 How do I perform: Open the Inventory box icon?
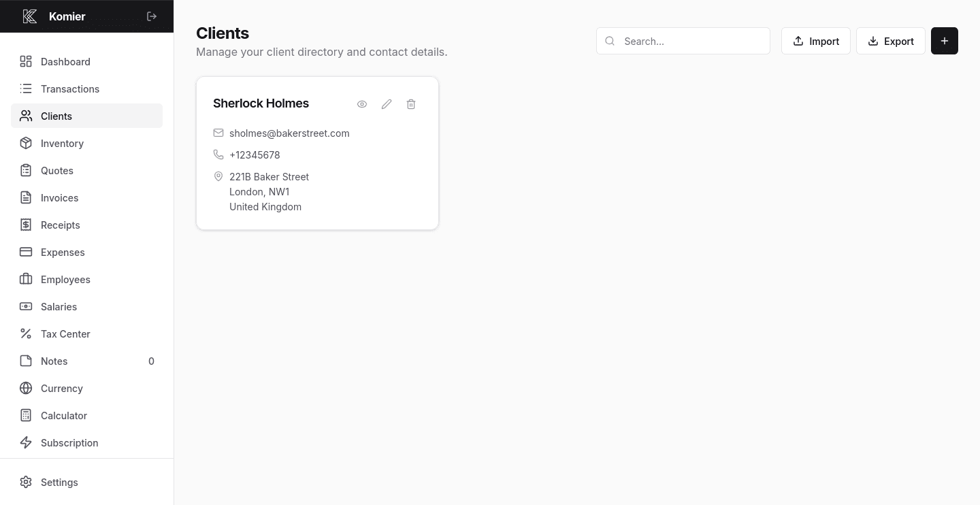[26, 143]
